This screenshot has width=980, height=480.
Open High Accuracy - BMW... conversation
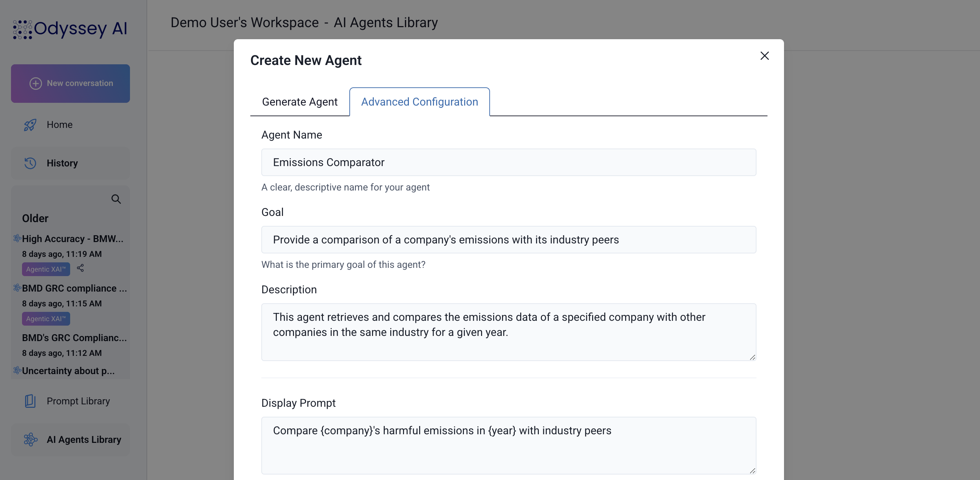coord(72,239)
